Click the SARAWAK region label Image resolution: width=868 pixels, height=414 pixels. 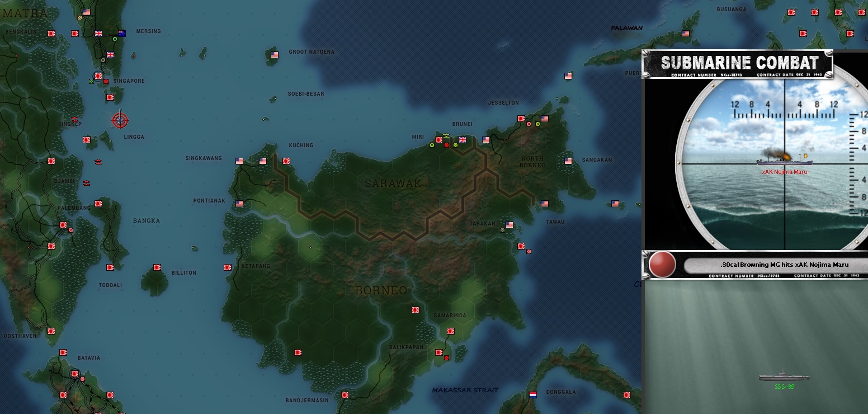[x=393, y=183]
